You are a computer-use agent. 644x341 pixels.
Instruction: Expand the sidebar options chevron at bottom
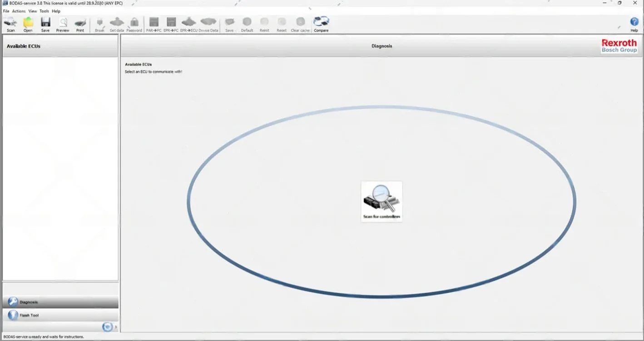pyautogui.click(x=116, y=327)
